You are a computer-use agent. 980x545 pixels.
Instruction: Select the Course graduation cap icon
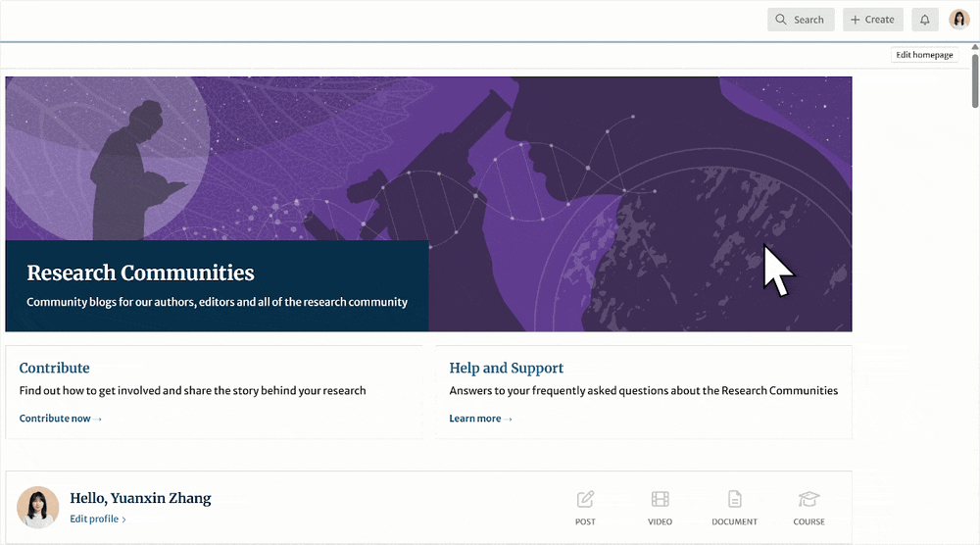[x=808, y=507]
